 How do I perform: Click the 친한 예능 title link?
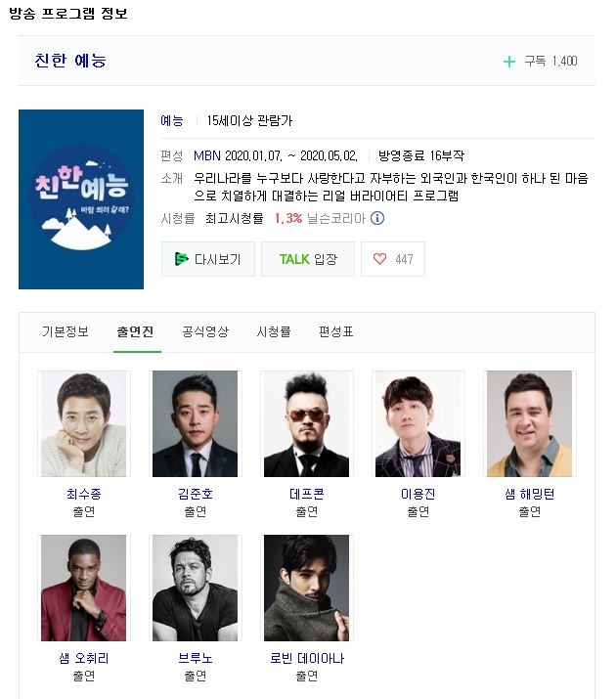(70, 61)
